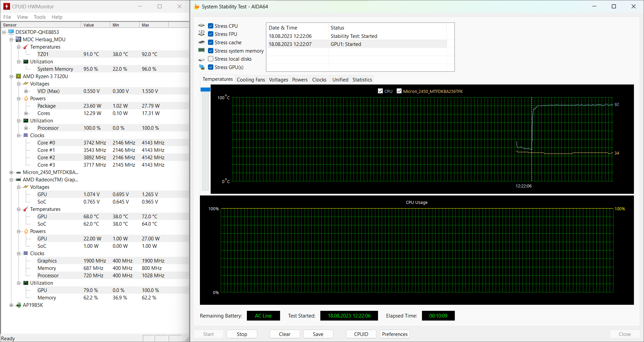Click the Ryzen Clocks icon
The image size is (644, 342).
tap(26, 135)
